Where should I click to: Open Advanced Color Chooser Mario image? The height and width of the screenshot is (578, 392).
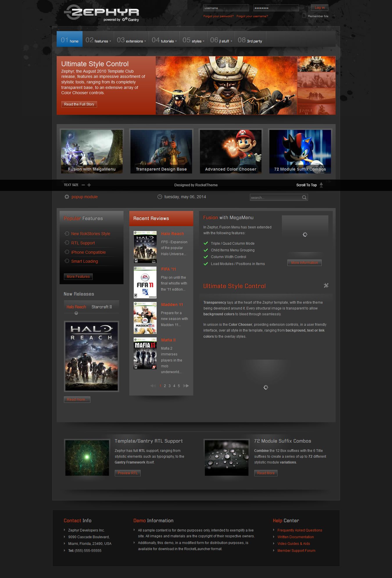[231, 151]
